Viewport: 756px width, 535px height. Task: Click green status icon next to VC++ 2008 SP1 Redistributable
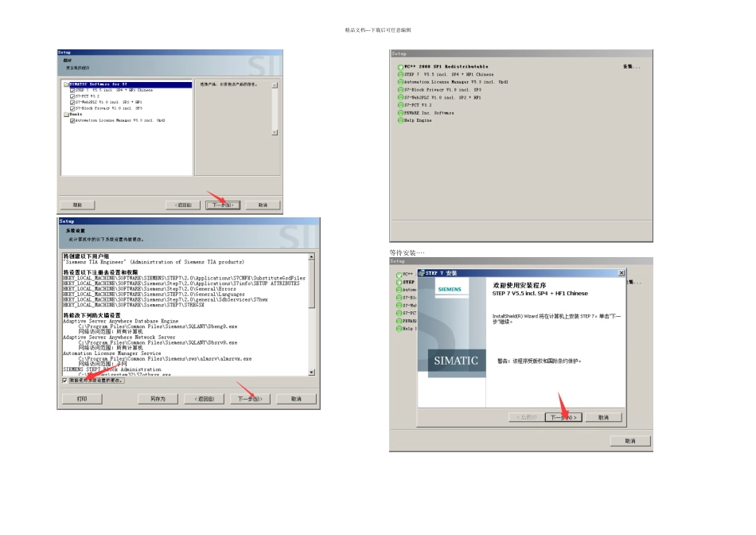coord(400,67)
